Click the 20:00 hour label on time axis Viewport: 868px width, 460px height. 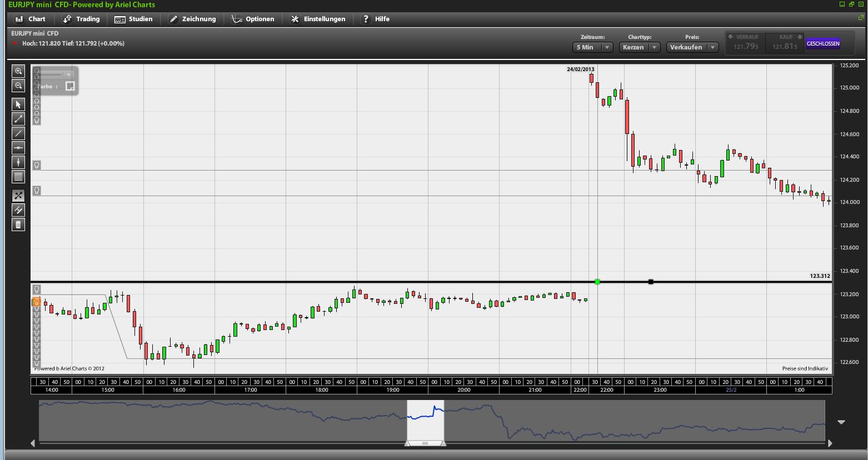pos(464,390)
